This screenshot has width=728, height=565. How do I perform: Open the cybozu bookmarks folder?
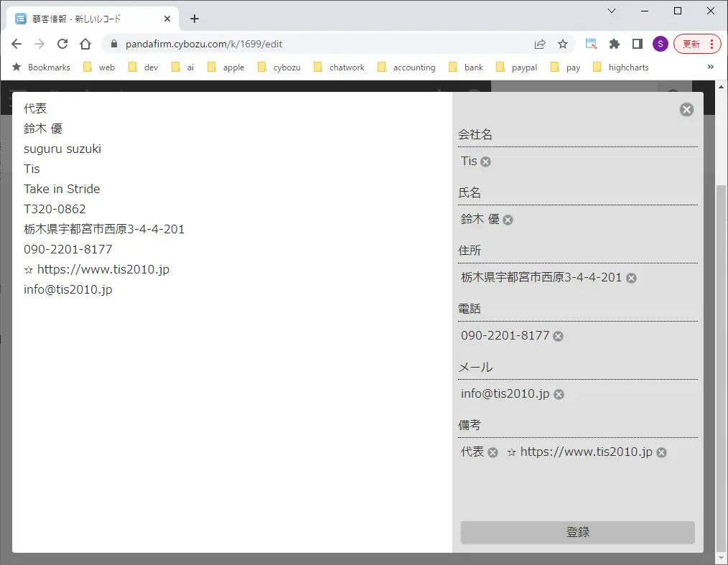[279, 67]
